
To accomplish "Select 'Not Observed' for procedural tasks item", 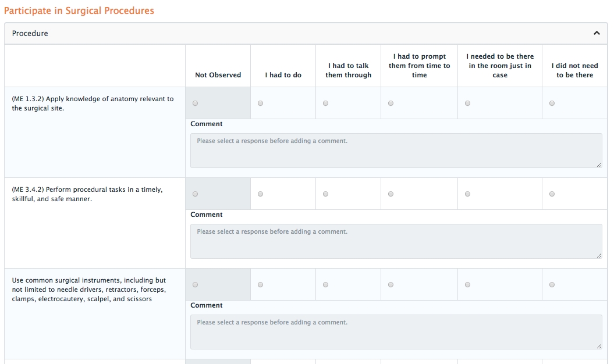I will tap(195, 194).
